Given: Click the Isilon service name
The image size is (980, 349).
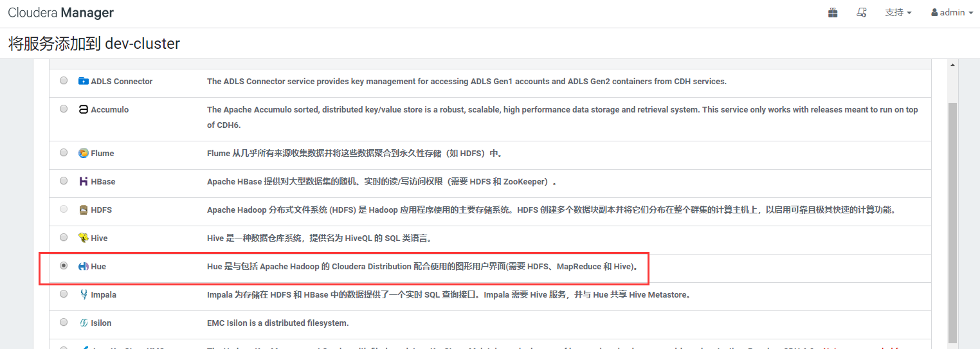Looking at the screenshot, I should click(101, 323).
